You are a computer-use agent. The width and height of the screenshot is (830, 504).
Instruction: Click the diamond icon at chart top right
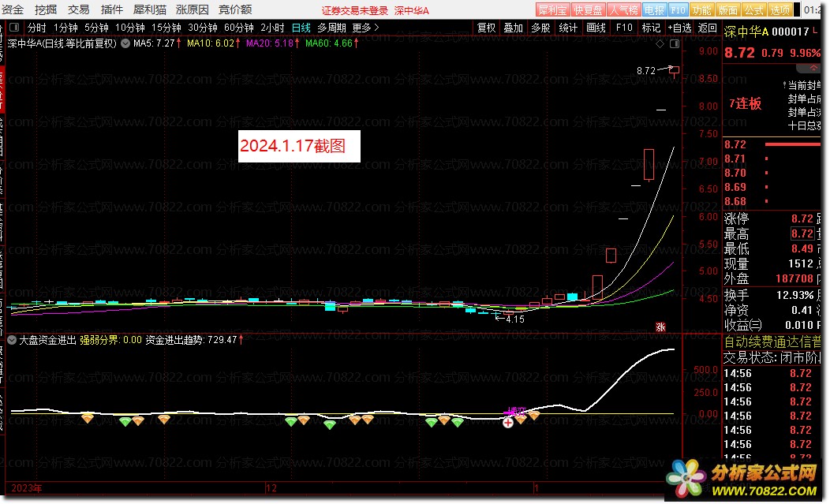pos(660,44)
